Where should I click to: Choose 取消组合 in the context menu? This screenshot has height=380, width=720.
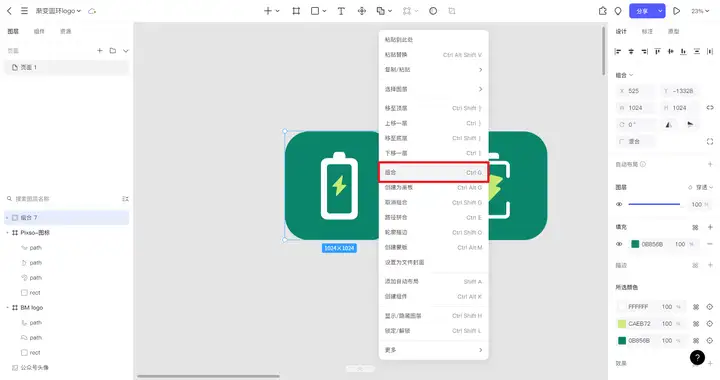(x=433, y=202)
